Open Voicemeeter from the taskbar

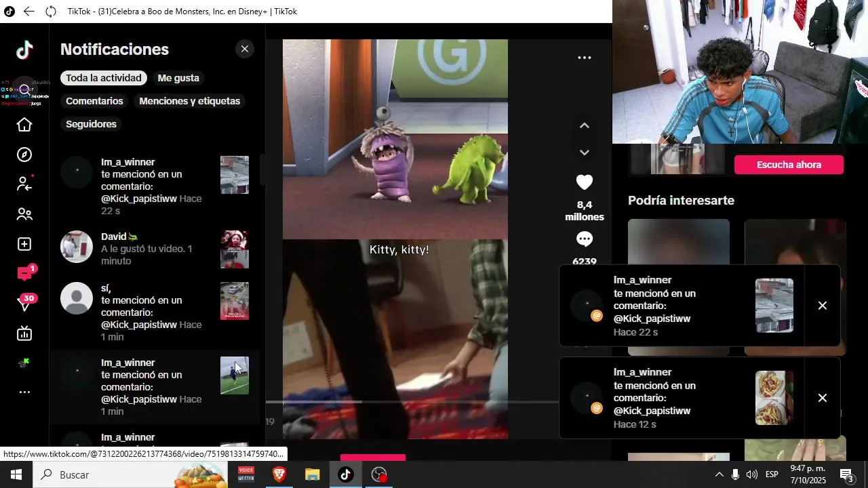[x=246, y=475]
